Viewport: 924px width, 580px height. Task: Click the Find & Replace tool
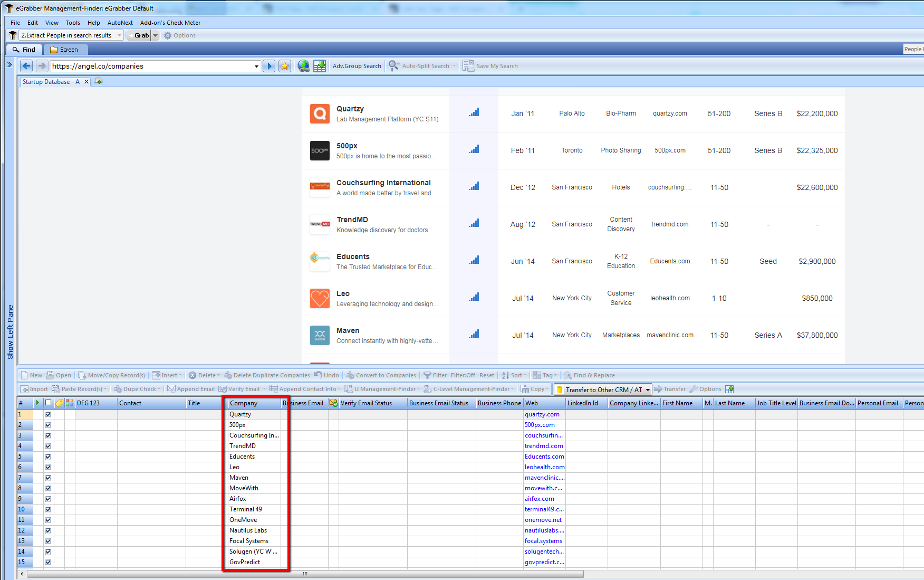589,375
